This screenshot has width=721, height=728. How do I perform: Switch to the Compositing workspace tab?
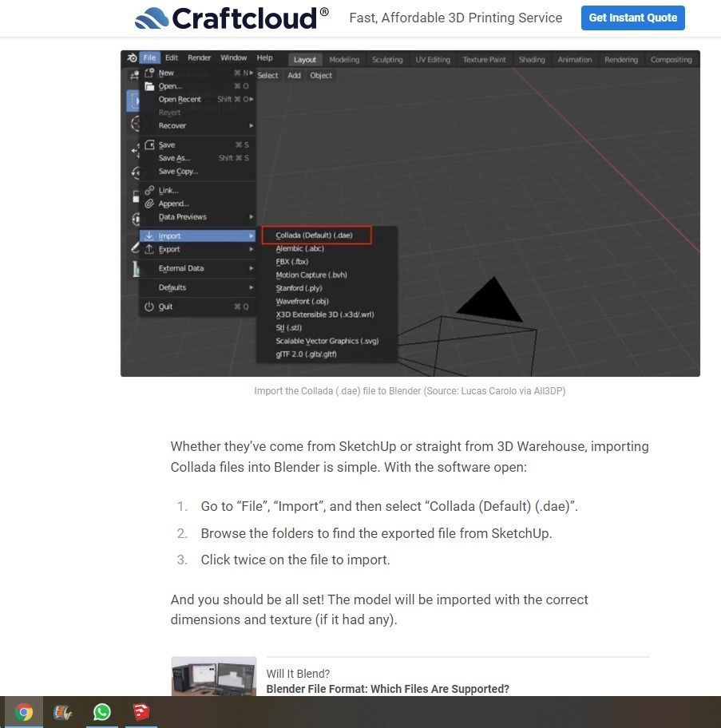(x=671, y=59)
